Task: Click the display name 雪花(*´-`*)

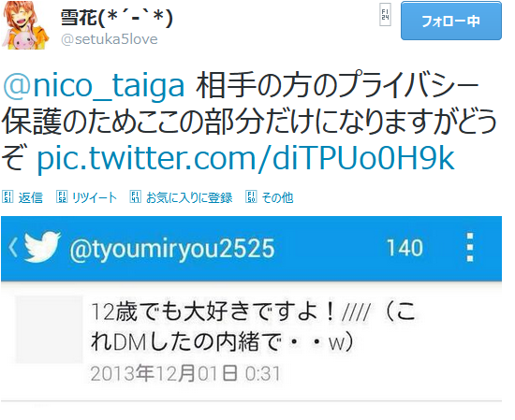Action: click(117, 18)
